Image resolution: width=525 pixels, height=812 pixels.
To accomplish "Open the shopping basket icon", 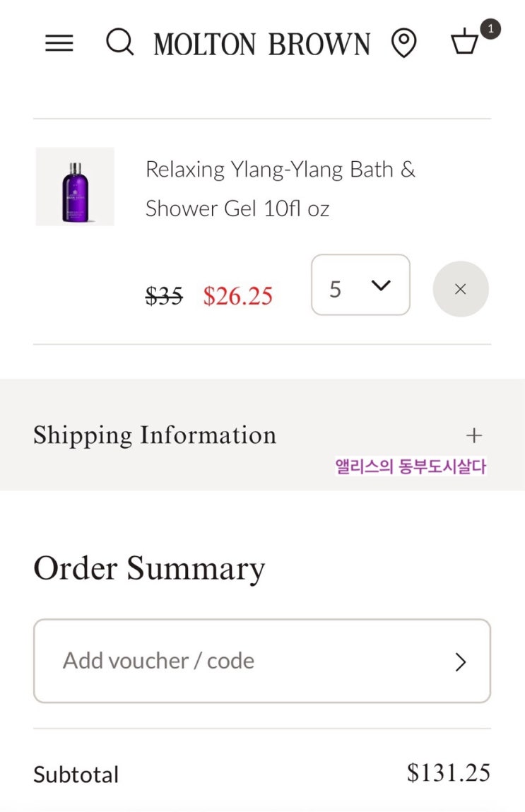I will 465,44.
